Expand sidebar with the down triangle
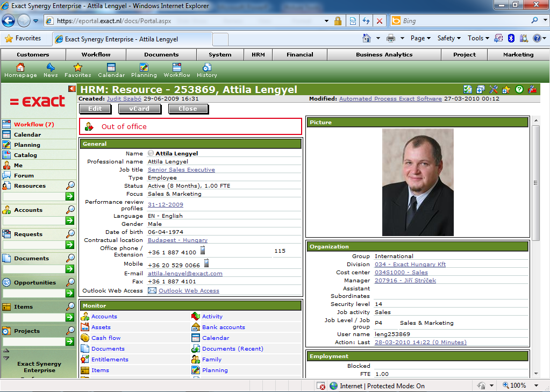Screen dimensions: 550x392 [x=6, y=358]
